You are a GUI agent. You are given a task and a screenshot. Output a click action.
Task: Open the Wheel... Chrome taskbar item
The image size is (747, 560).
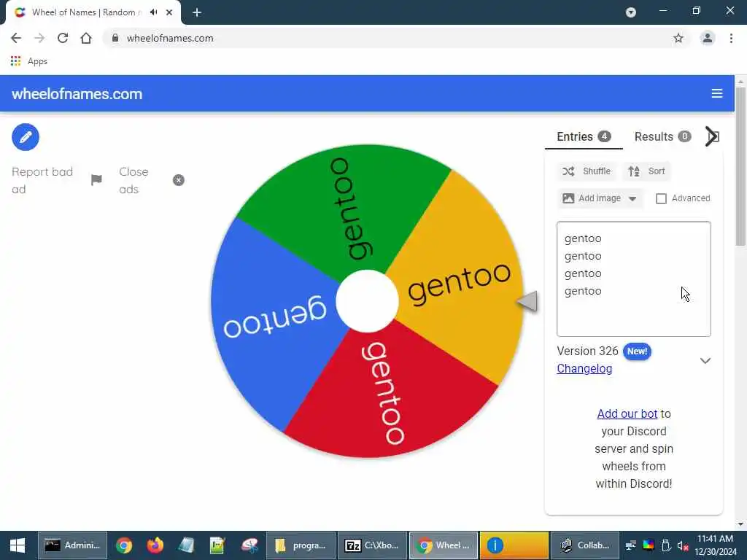pyautogui.click(x=444, y=545)
